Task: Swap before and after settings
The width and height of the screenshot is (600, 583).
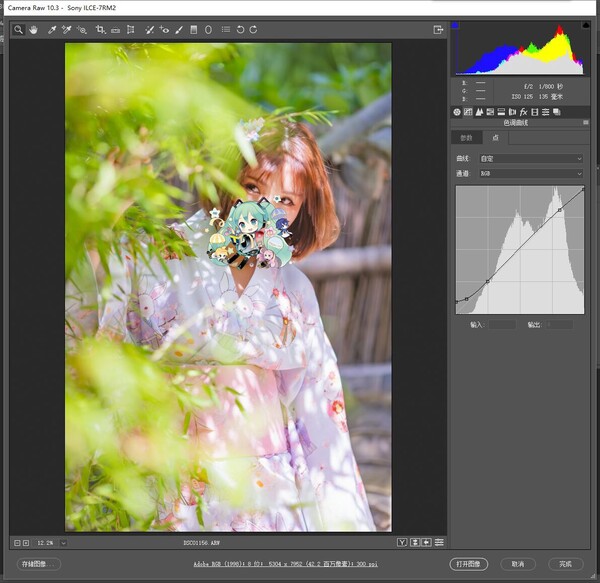Action: coord(414,542)
